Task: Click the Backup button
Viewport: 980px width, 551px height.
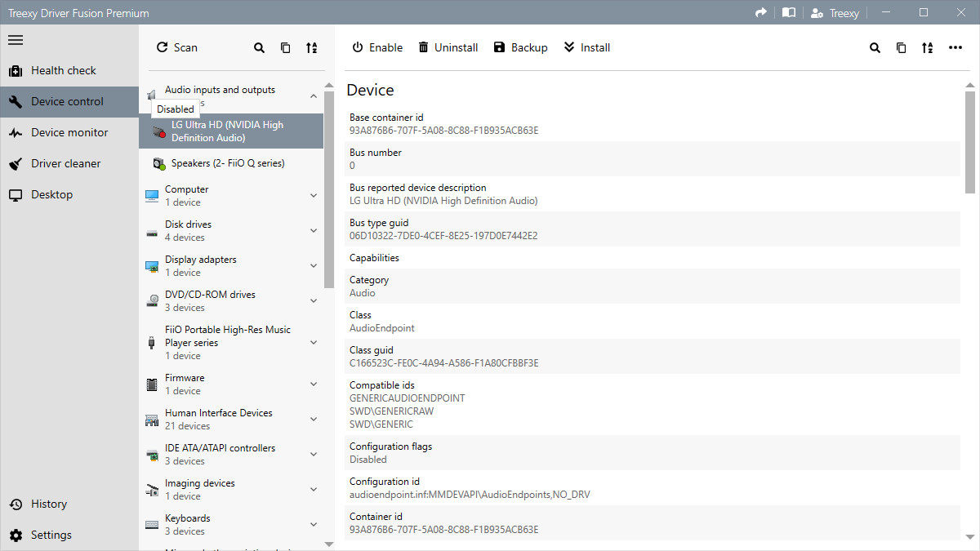Action: pos(520,47)
